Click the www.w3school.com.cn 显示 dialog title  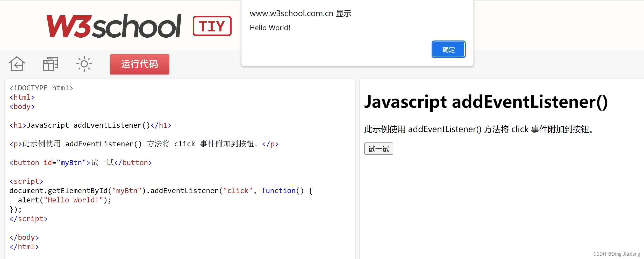click(x=300, y=13)
